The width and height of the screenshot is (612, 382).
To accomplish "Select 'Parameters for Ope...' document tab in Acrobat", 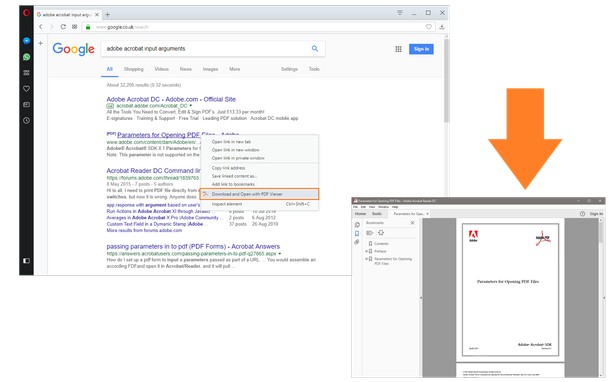I will (409, 214).
